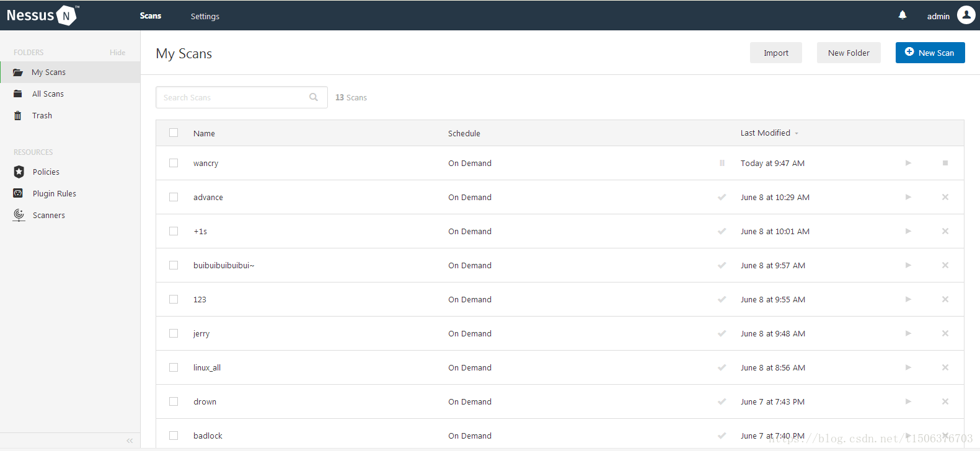Click the search magnifier icon

point(314,97)
